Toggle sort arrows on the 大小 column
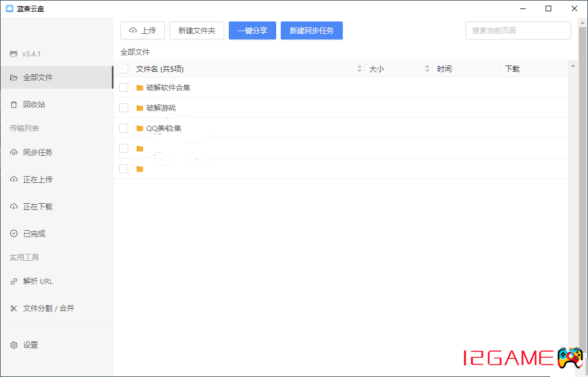The width and height of the screenshot is (588, 377). tap(427, 69)
